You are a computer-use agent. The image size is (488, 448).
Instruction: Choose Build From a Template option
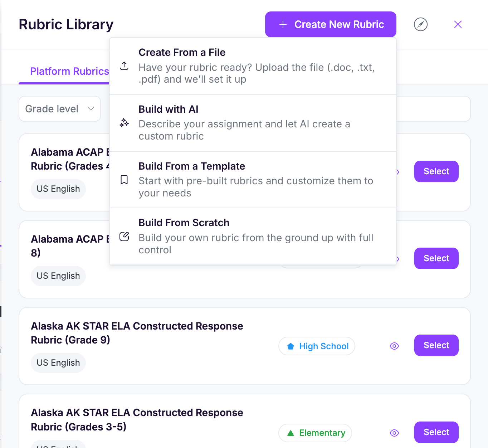tap(253, 180)
